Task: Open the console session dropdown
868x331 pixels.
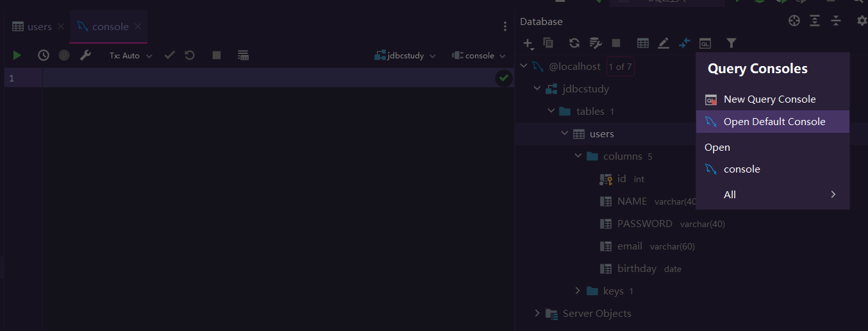Action: tap(479, 56)
